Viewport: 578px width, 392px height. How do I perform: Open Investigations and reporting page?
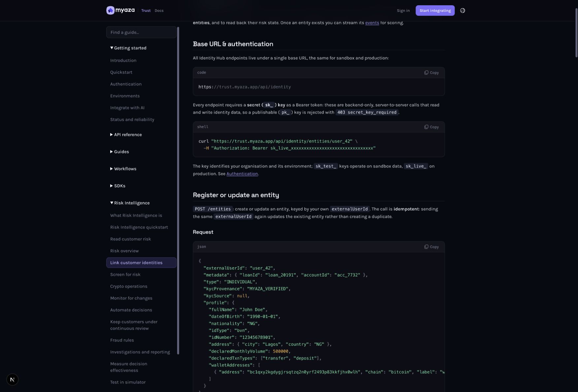140,352
